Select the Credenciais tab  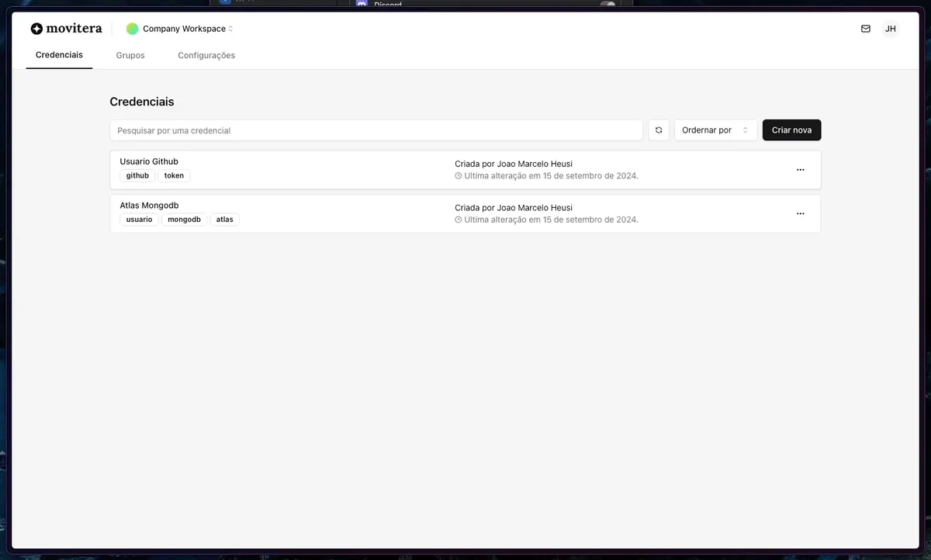pyautogui.click(x=59, y=55)
